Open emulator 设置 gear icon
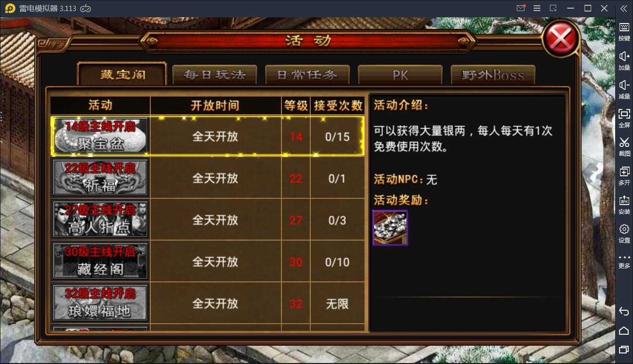Image resolution: width=633 pixels, height=364 pixels. (x=624, y=233)
